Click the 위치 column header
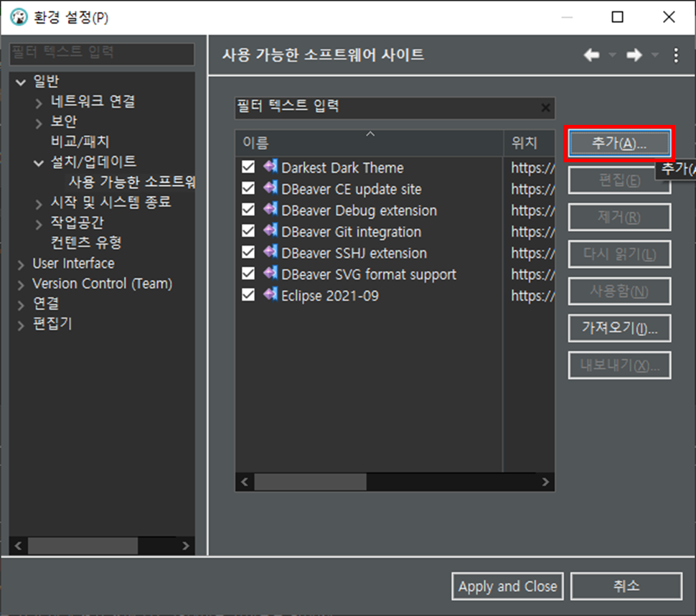Viewport: 696px width, 616px height. (529, 143)
